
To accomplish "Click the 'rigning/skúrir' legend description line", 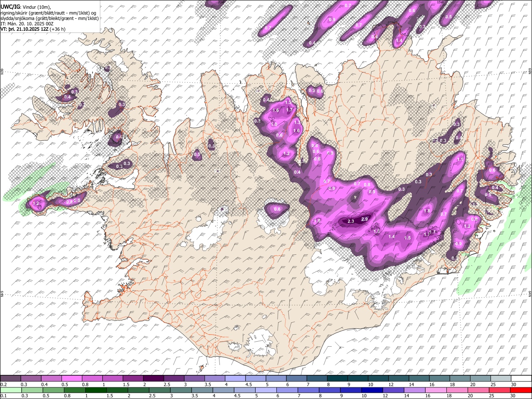I will 49,13.
